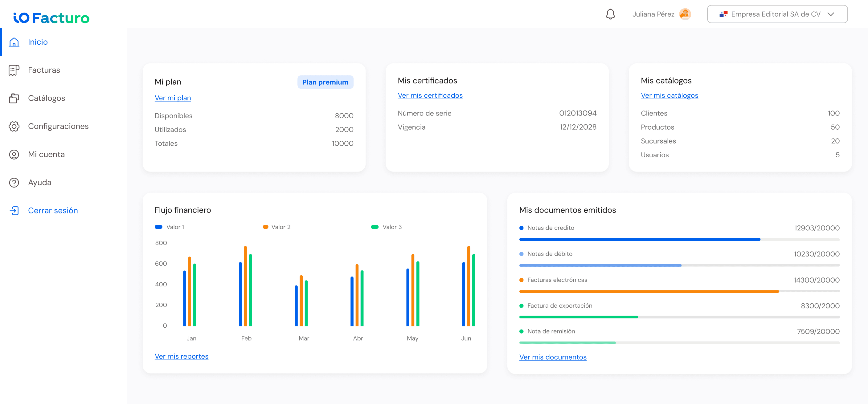Click the Disponibles value 8000
The width and height of the screenshot is (868, 404).
pyautogui.click(x=344, y=116)
